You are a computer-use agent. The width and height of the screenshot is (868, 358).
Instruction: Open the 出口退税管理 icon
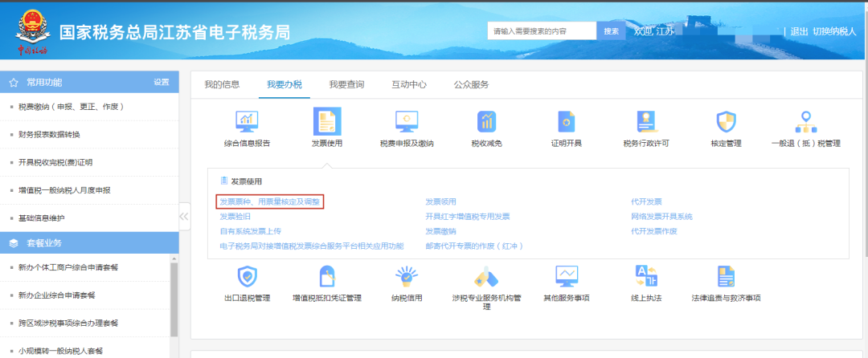247,275
